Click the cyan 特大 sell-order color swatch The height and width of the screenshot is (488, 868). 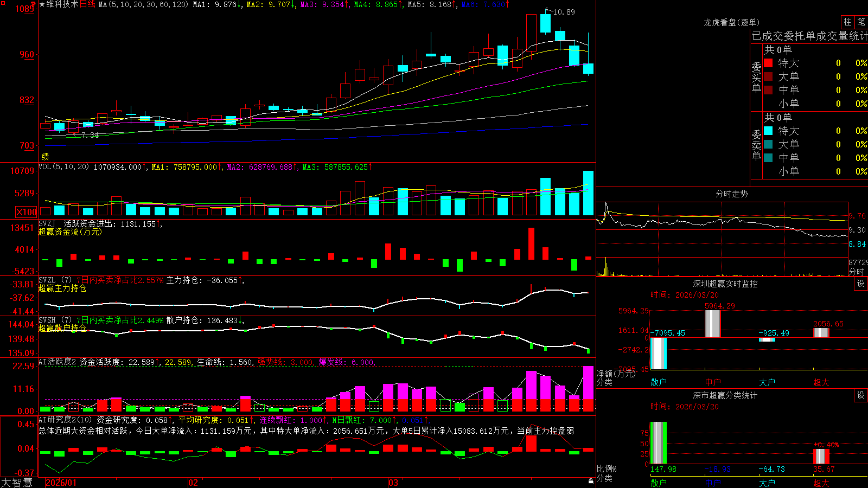point(768,131)
